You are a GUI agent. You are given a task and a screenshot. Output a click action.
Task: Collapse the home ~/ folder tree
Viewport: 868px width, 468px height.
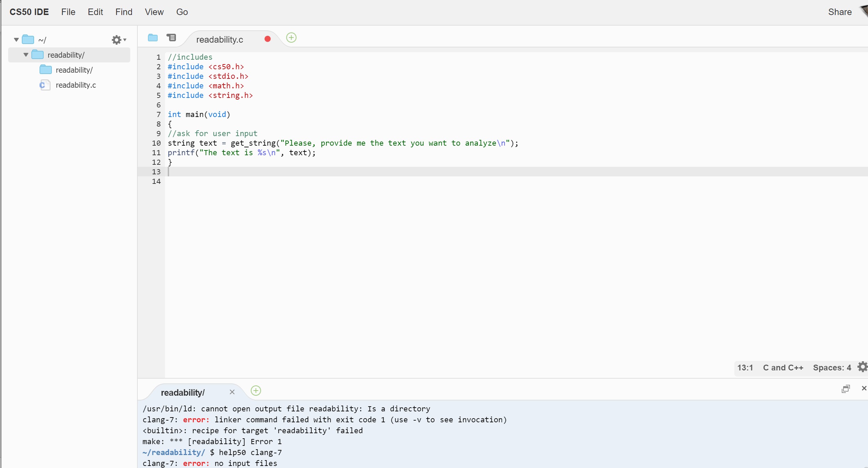(x=16, y=40)
